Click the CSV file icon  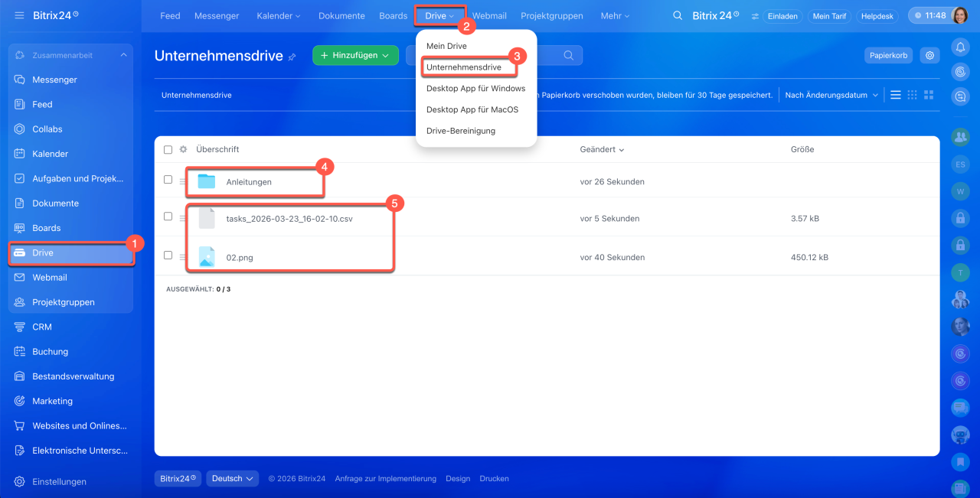pyautogui.click(x=207, y=218)
